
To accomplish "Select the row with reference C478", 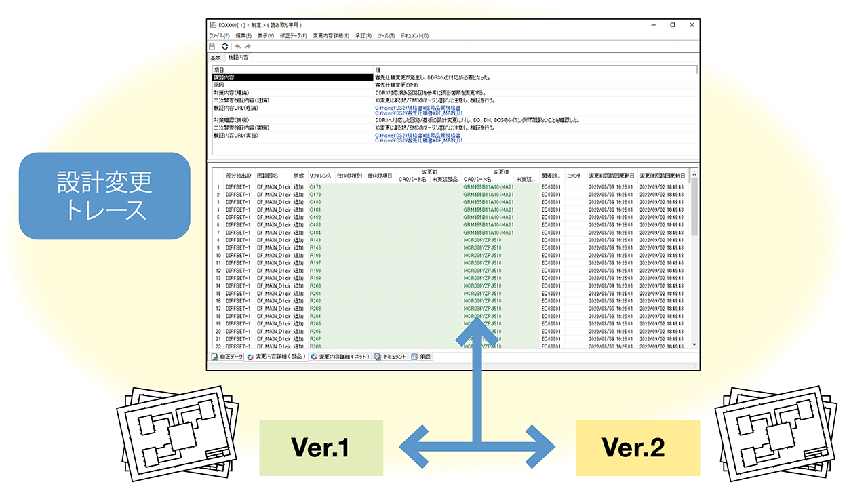I will (x=315, y=186).
